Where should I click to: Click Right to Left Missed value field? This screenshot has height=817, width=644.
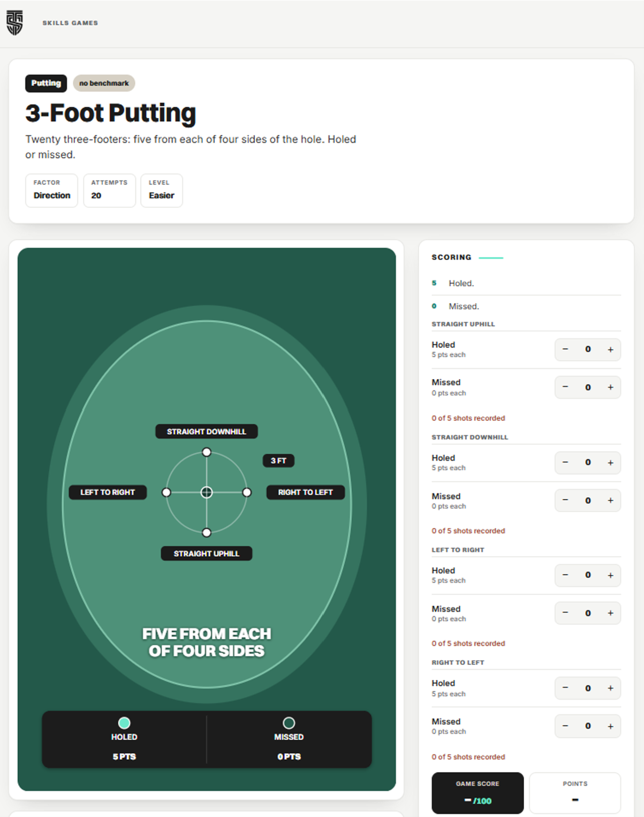pyautogui.click(x=588, y=726)
